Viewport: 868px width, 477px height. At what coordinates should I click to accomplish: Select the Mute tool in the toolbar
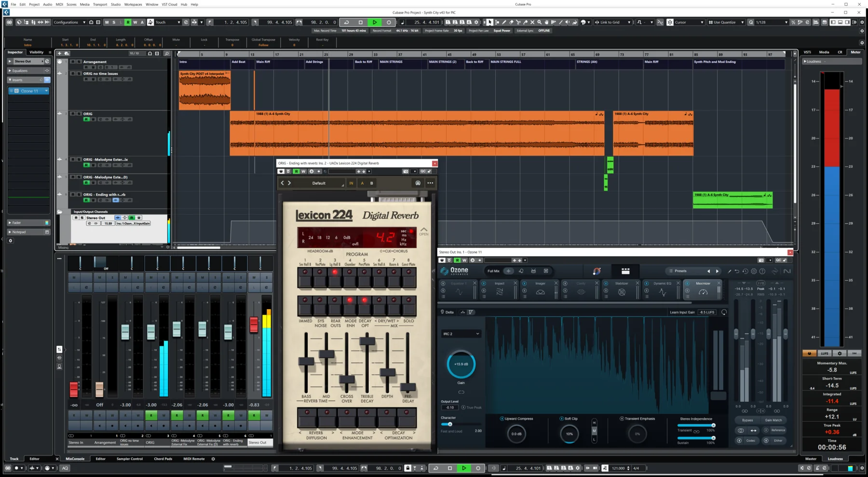coord(533,22)
